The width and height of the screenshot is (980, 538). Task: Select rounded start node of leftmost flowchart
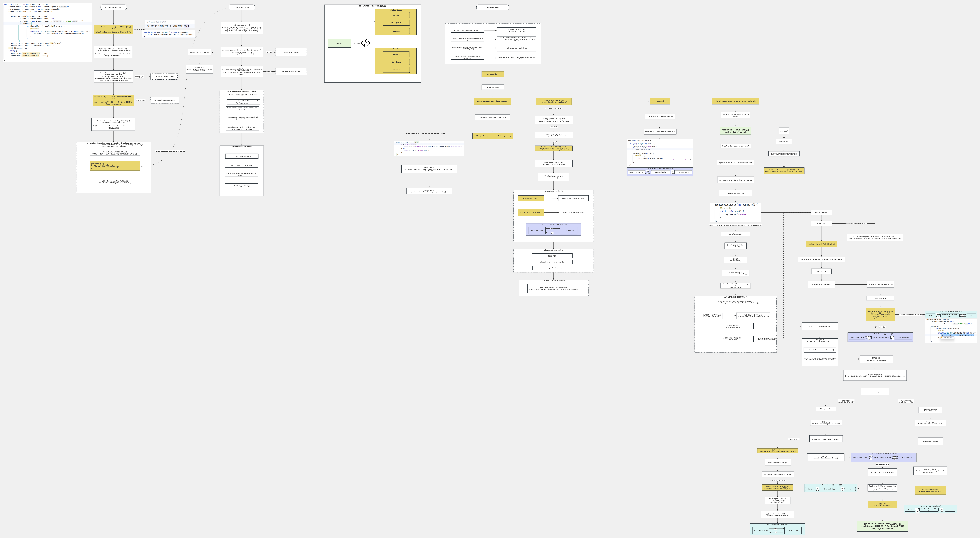pyautogui.click(x=113, y=7)
